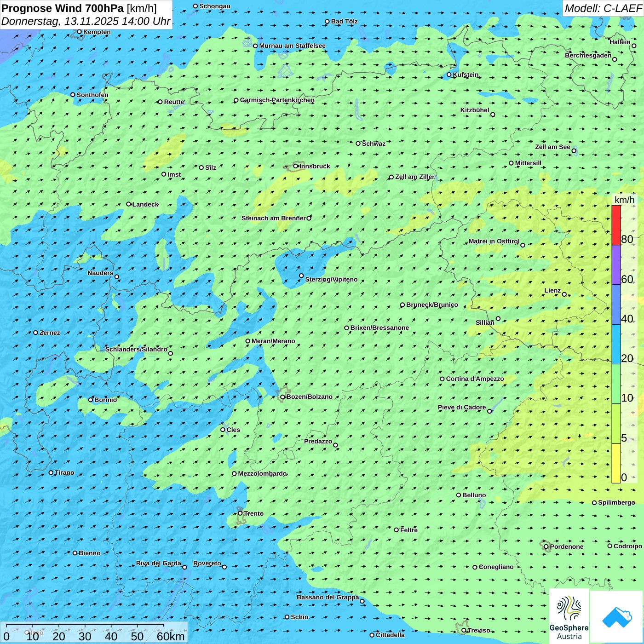The image size is (644, 644).
Task: Click the Modell: C-LAEF label
Action: [603, 8]
